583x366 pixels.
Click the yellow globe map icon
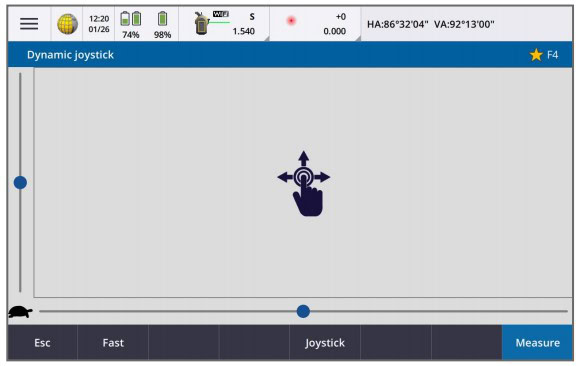[67, 24]
